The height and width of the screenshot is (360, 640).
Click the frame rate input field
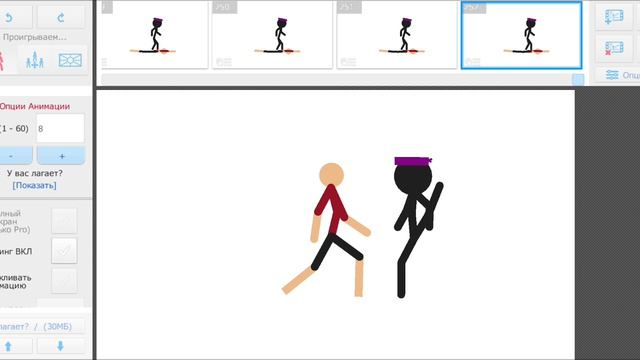click(60, 129)
